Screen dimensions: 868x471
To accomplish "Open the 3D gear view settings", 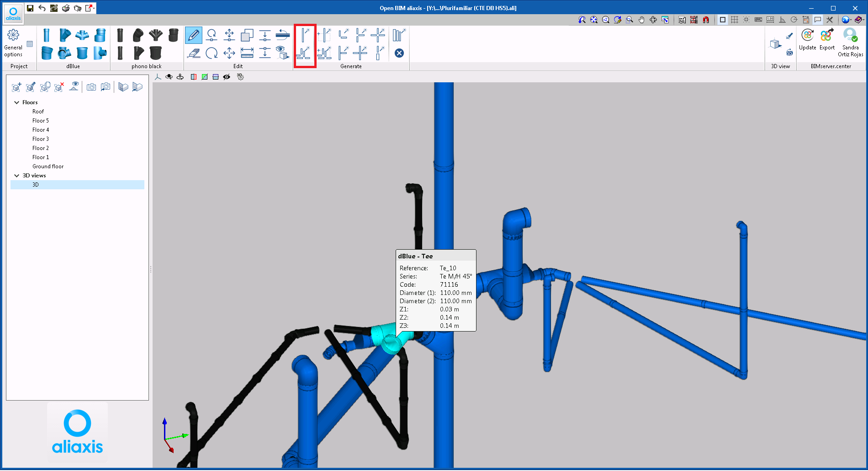I will coord(240,77).
